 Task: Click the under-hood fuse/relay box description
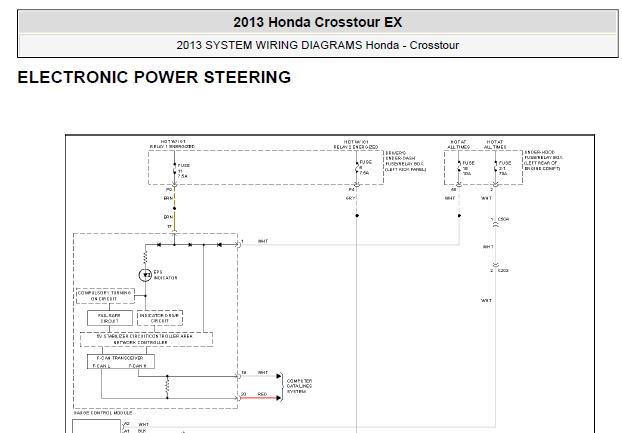tap(543, 160)
